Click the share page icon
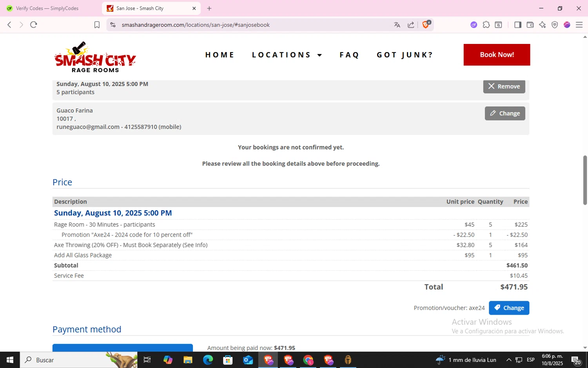The image size is (588, 368). (x=411, y=25)
